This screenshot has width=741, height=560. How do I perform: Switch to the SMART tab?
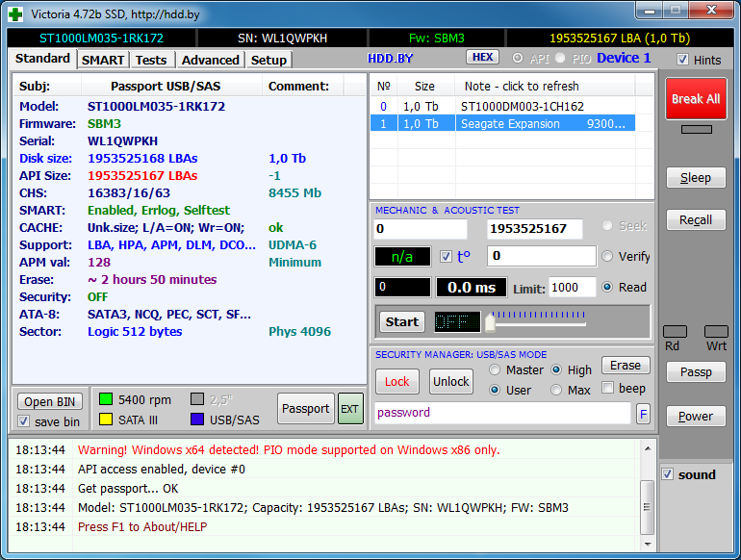[x=102, y=60]
